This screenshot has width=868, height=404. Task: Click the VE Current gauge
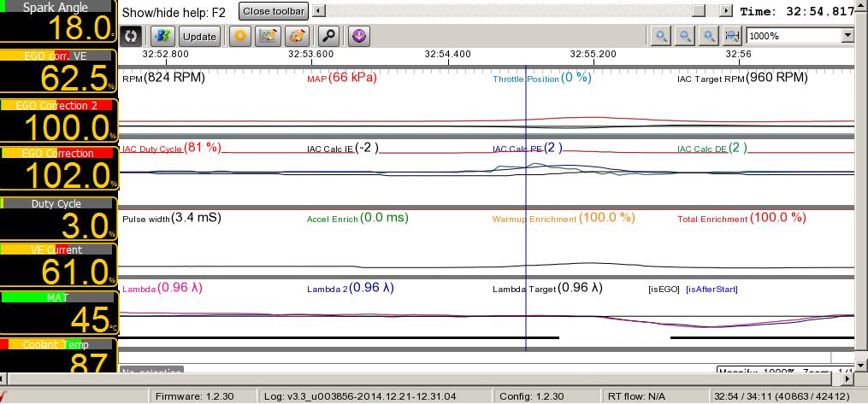point(58,265)
